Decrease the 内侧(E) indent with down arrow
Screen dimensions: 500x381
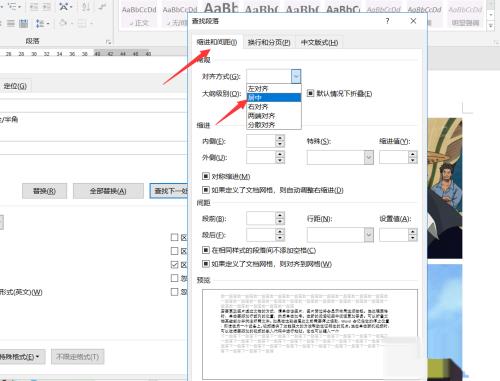pos(280,144)
